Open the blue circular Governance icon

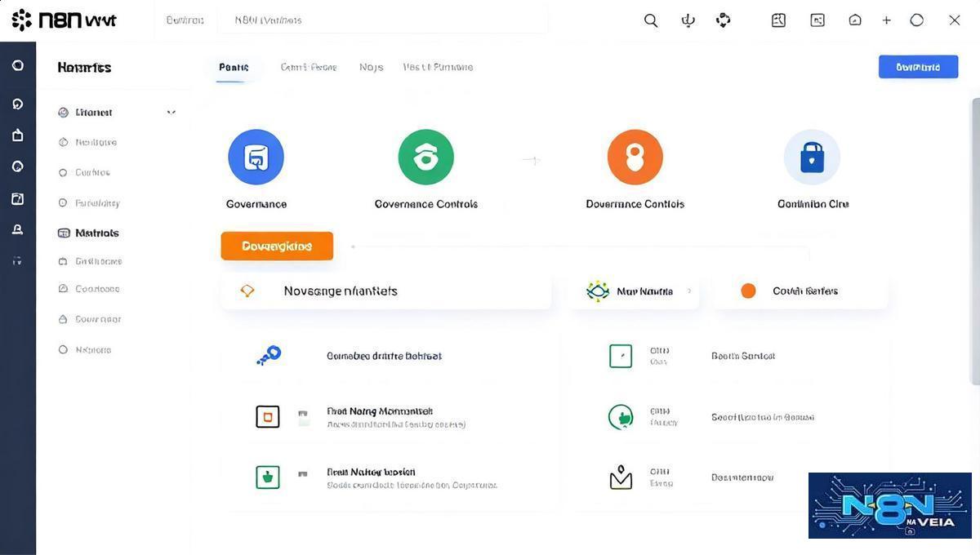(x=256, y=157)
